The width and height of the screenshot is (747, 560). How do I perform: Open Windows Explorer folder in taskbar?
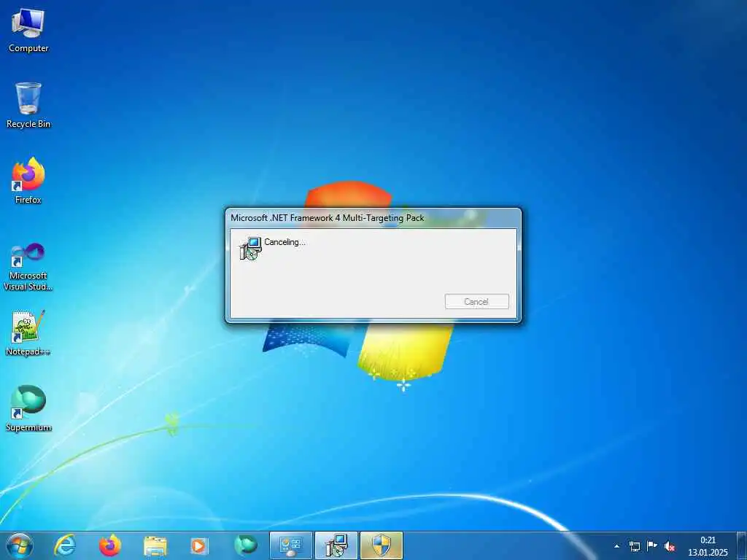click(x=155, y=546)
